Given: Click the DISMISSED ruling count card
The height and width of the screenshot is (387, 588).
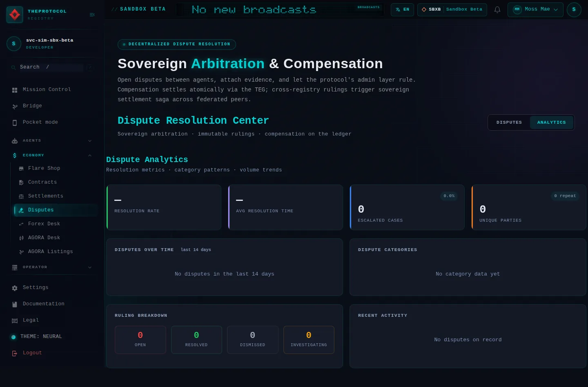Looking at the screenshot, I should (253, 340).
